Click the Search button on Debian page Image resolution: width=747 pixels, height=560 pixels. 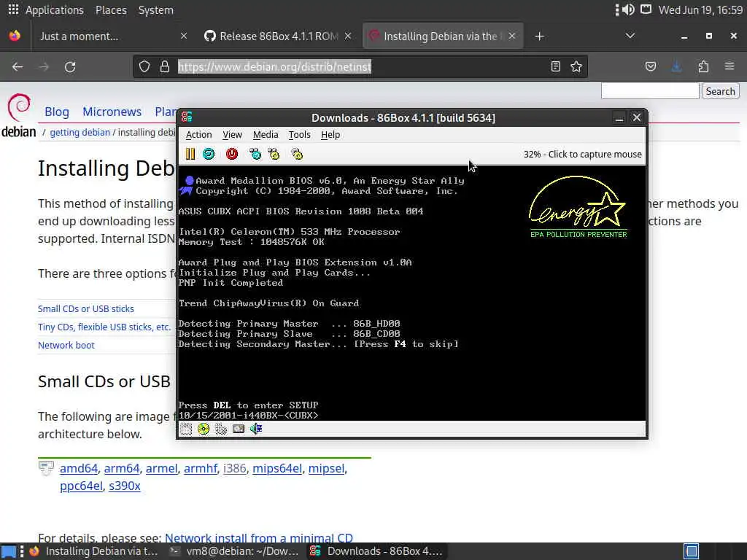coord(720,91)
